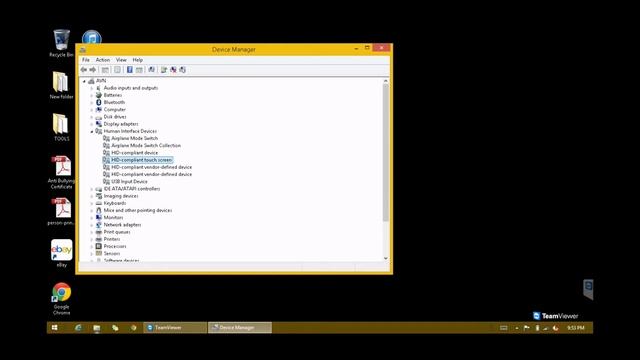Click the Forward arrow in Device Manager toolbar
The height and width of the screenshot is (360, 640).
point(93,70)
